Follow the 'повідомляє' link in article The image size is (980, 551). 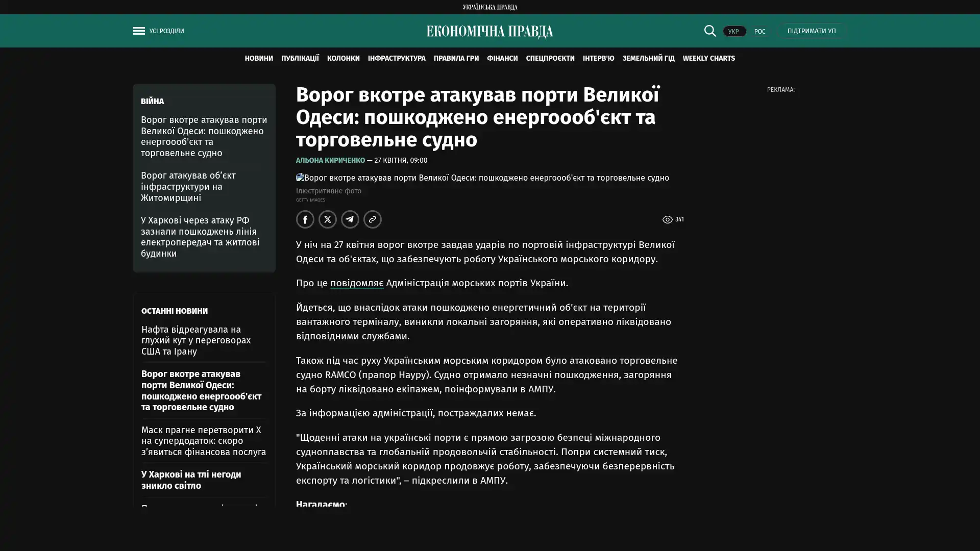357,283
